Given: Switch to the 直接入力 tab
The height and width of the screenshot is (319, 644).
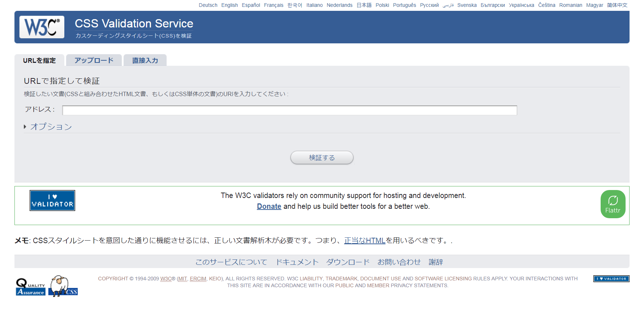Looking at the screenshot, I should 145,60.
